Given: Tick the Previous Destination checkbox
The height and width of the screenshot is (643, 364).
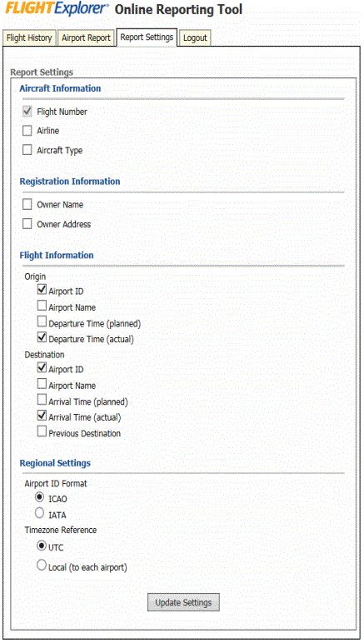Looking at the screenshot, I should (x=42, y=431).
